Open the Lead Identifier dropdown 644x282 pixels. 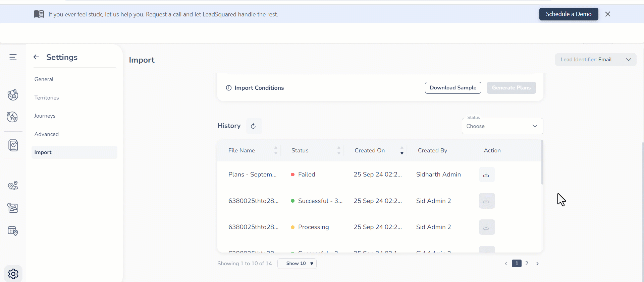[595, 60]
